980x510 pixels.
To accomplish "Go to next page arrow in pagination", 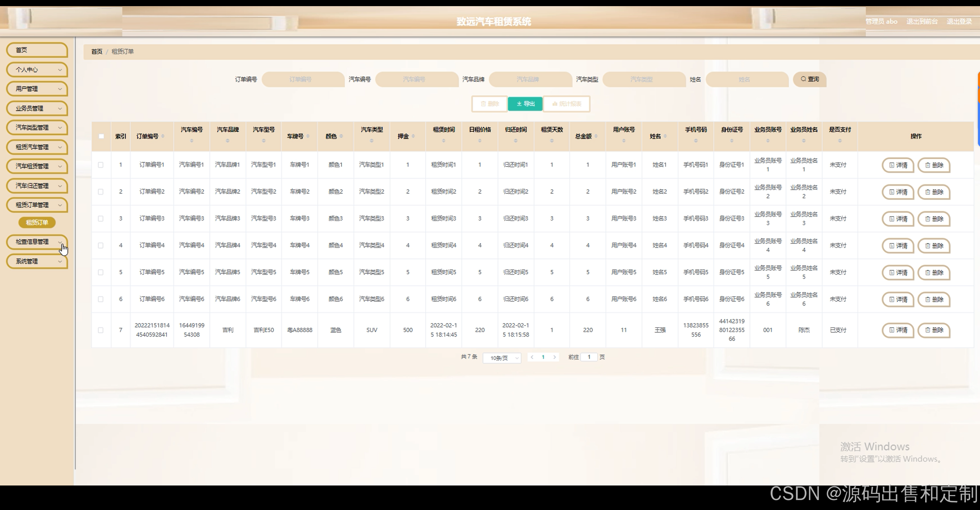I will tap(554, 357).
